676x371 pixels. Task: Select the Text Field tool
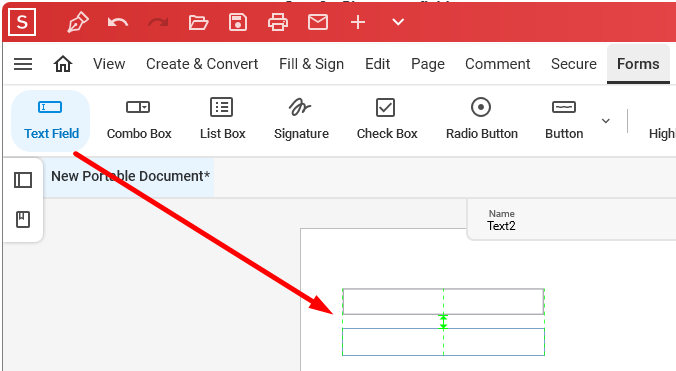51,121
